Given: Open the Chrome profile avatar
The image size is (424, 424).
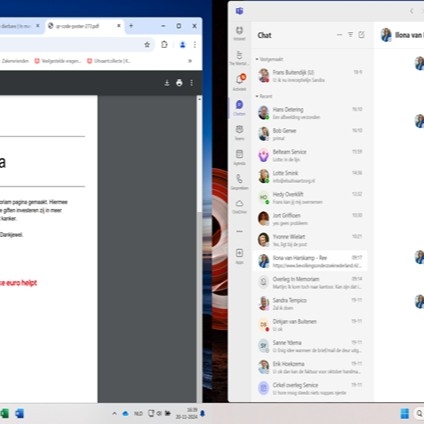Looking at the screenshot, I should pos(182,45).
